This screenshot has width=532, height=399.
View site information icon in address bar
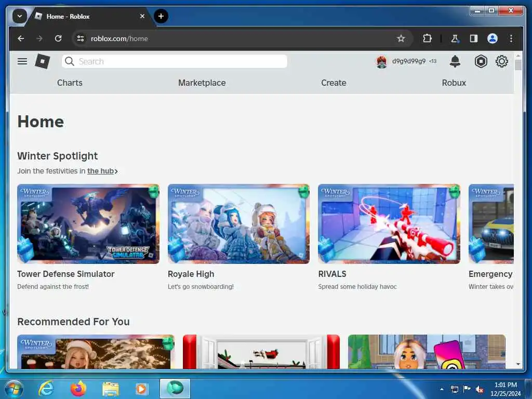[x=81, y=38]
